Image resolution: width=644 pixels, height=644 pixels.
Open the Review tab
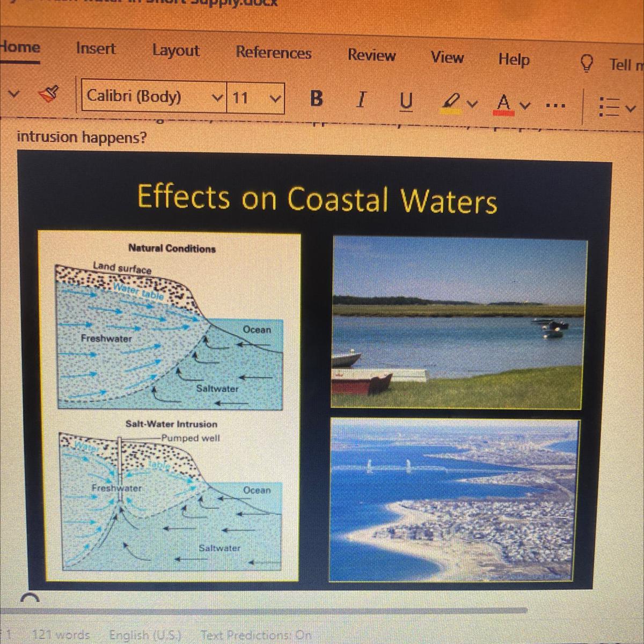pyautogui.click(x=371, y=55)
